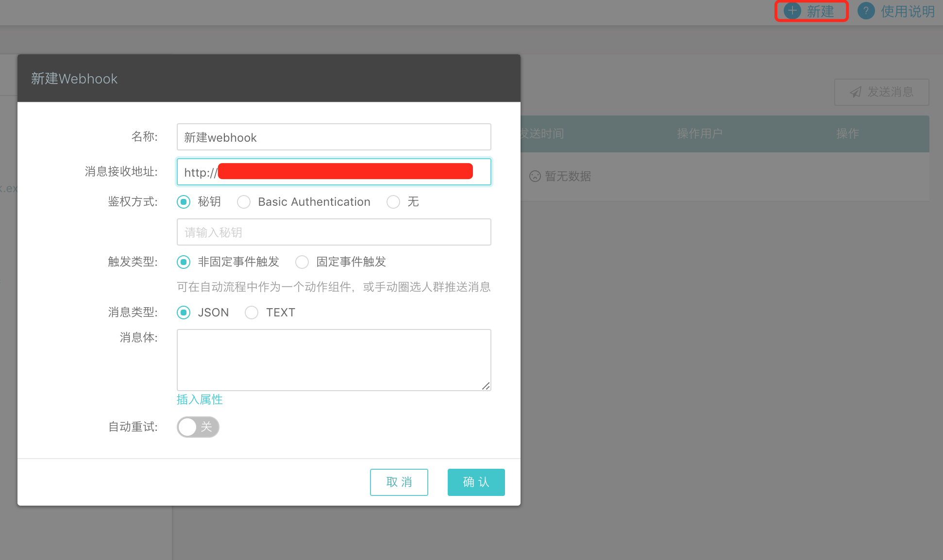Viewport: 943px width, 560px height.
Task: Click the 发送消息 label
Action: 890,92
